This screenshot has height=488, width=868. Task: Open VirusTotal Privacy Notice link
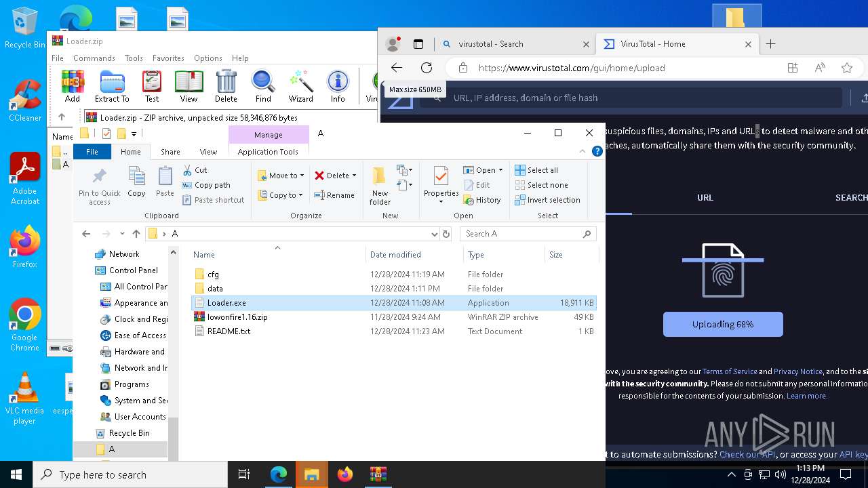[798, 371]
